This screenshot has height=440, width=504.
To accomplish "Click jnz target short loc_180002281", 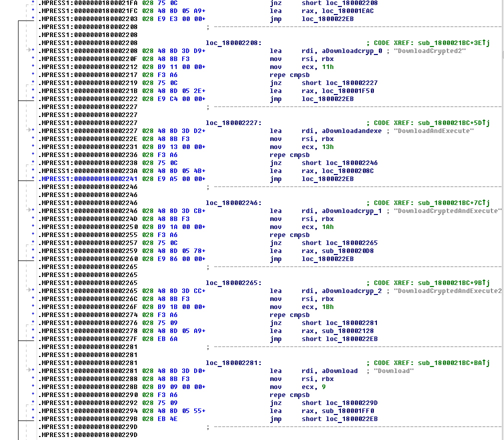I will (340, 323).
